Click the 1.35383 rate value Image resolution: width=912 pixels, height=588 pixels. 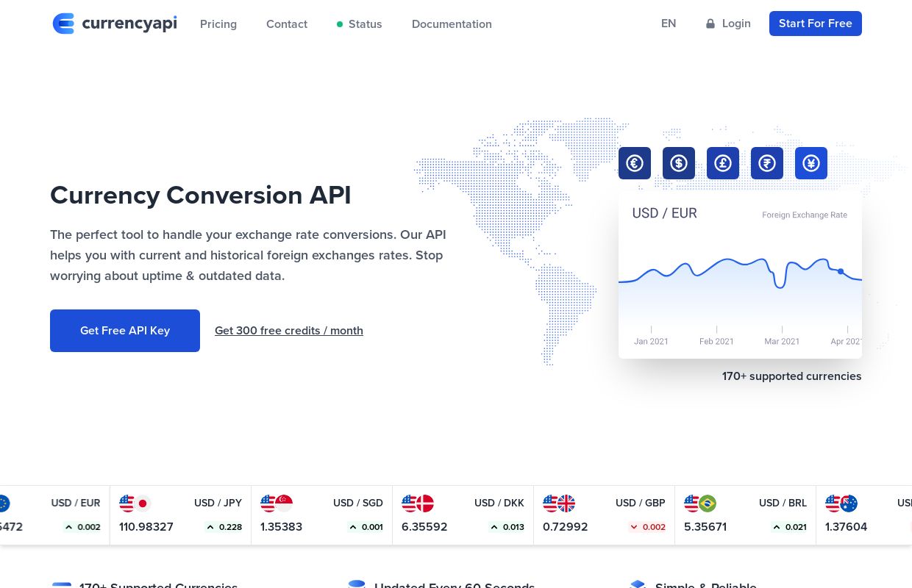(x=282, y=527)
